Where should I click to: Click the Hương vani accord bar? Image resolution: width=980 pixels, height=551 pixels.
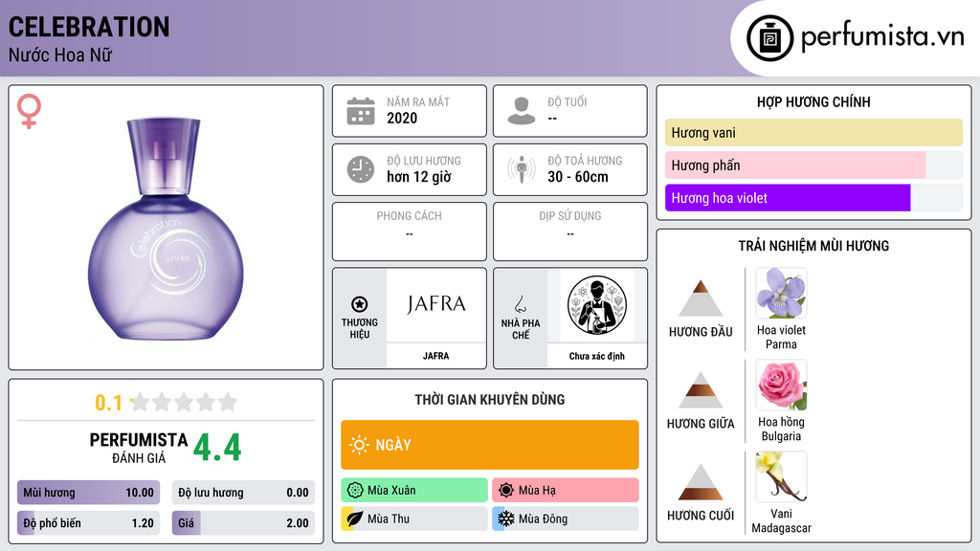[813, 132]
